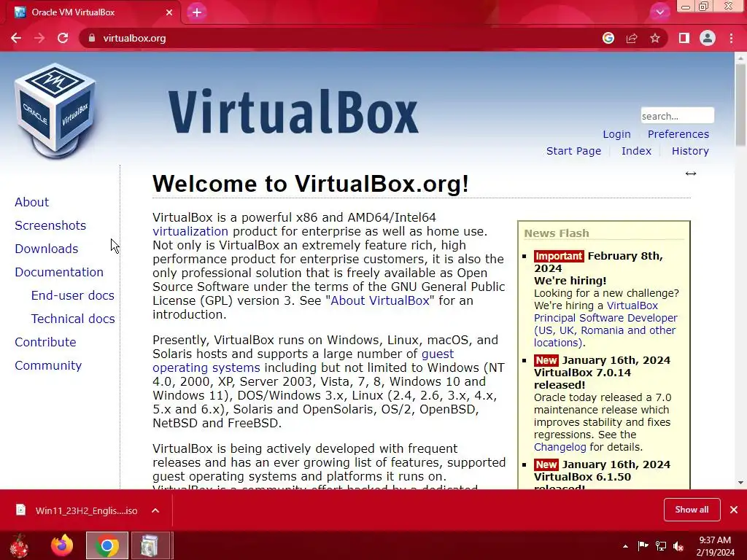Image resolution: width=747 pixels, height=560 pixels.
Task: Bookmark this page with the star
Action: tap(655, 38)
